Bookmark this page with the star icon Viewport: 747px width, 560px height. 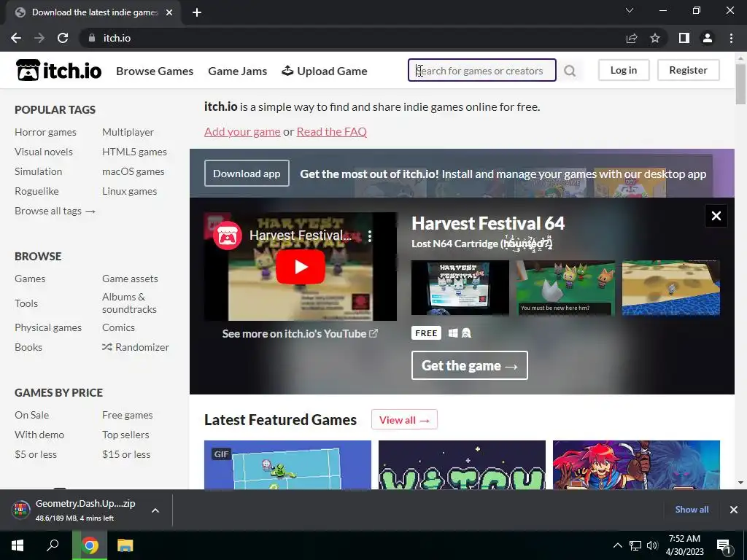pyautogui.click(x=655, y=38)
